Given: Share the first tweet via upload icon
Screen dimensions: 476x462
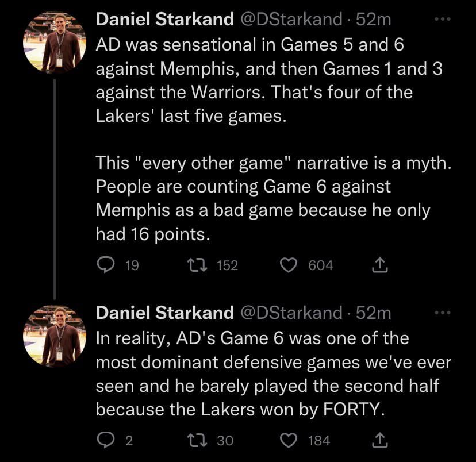Looking at the screenshot, I should pos(380,264).
